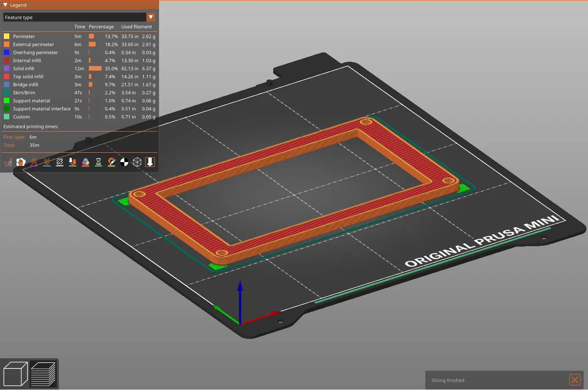Screen dimensions: 588x390
Task: Click the Bridge infill color swatch
Action: [7, 85]
